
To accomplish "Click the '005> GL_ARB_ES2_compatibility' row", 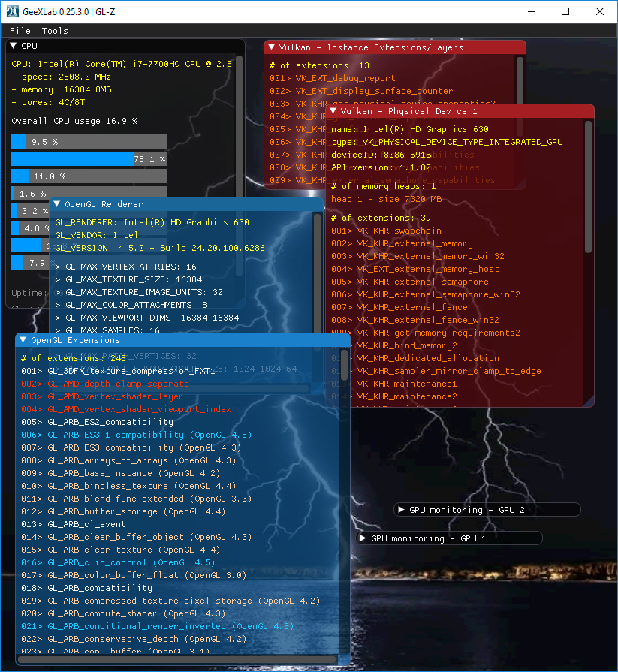I will coord(98,422).
